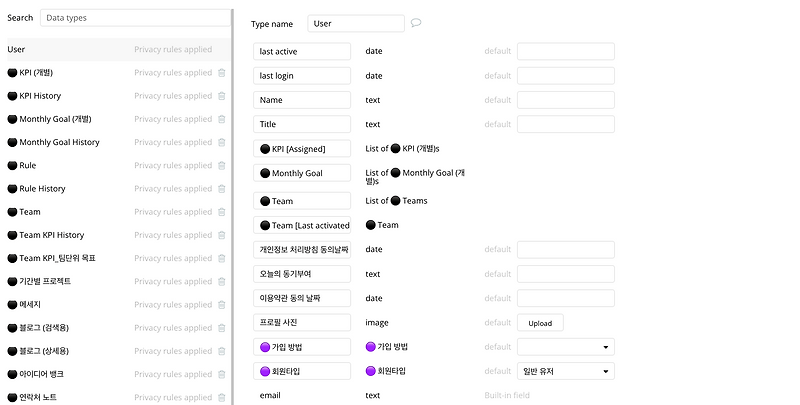Click the email built-in field name

[270, 395]
